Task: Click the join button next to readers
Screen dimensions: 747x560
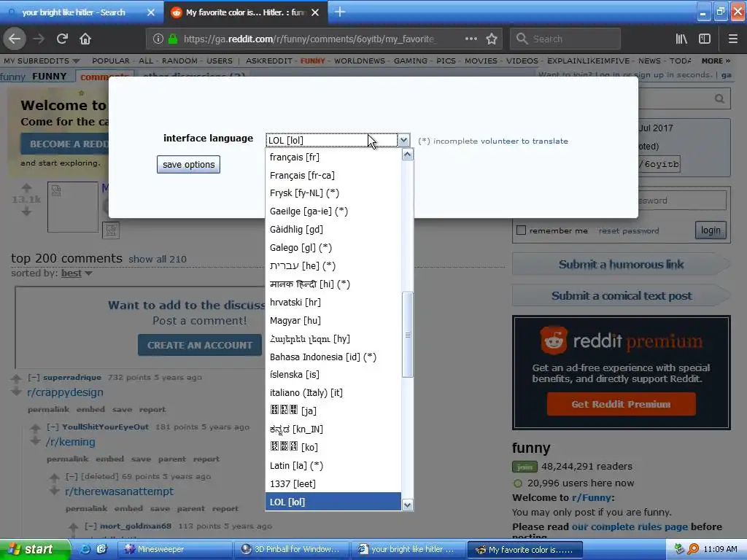Action: (x=525, y=467)
